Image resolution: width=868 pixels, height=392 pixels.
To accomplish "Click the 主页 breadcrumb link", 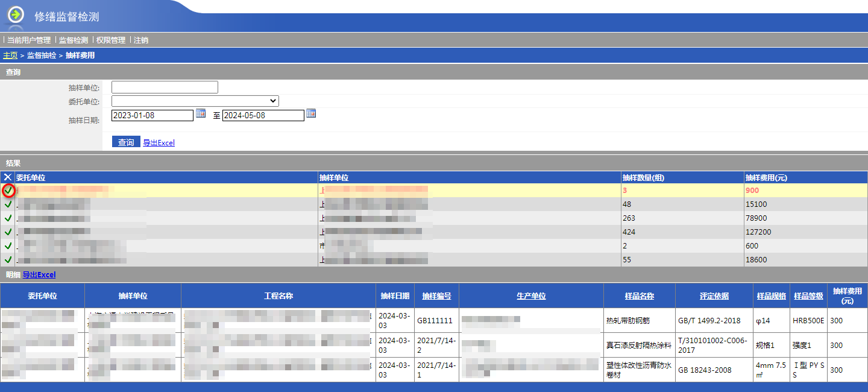I will click(10, 55).
